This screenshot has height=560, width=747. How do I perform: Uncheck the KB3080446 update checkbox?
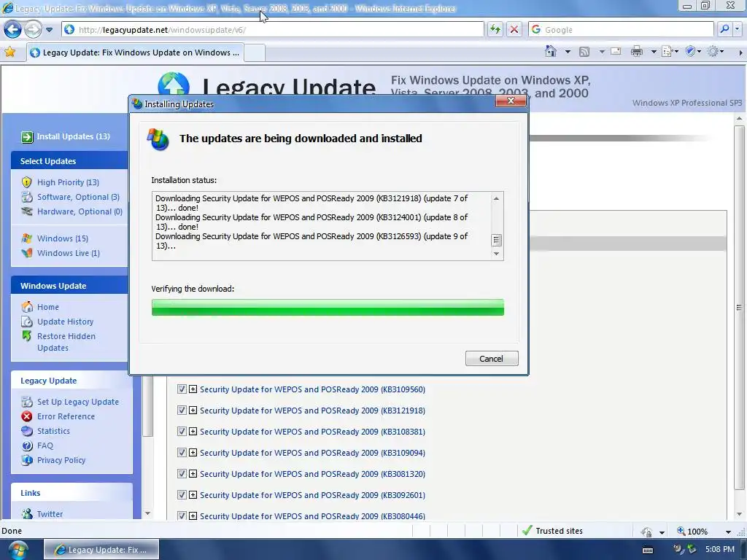[182, 516]
